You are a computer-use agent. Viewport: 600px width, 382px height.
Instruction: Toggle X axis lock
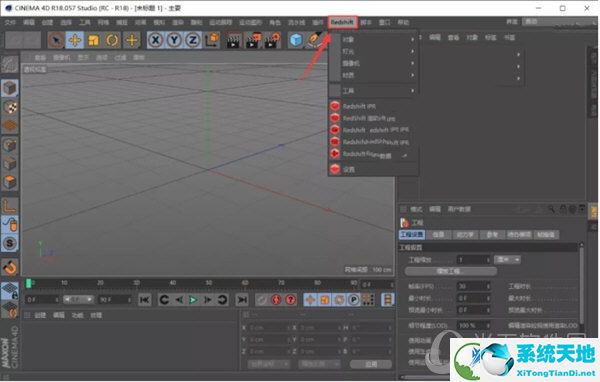[155, 40]
